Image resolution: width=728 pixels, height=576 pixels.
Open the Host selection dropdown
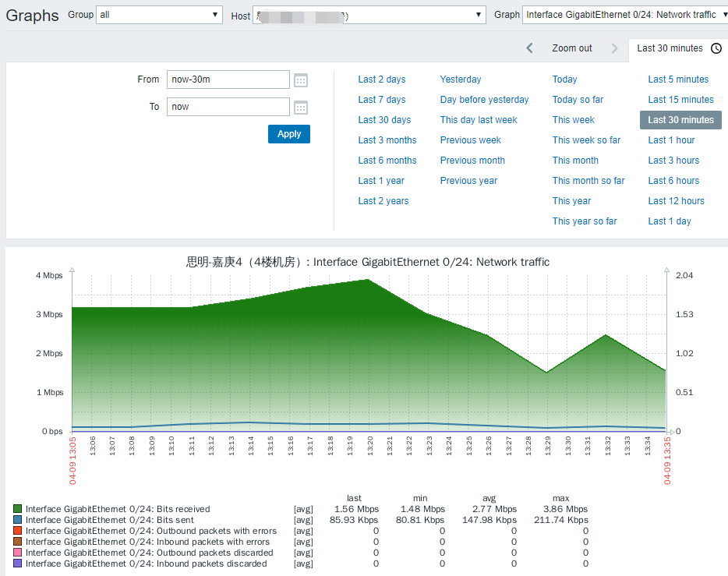[369, 15]
